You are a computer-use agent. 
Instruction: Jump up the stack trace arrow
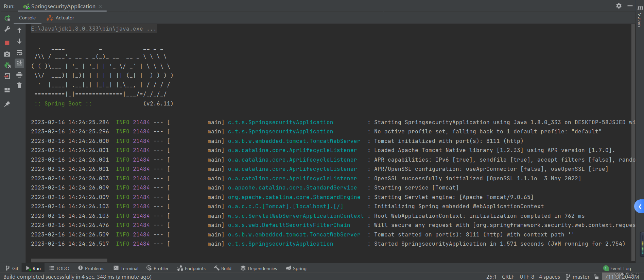[19, 30]
